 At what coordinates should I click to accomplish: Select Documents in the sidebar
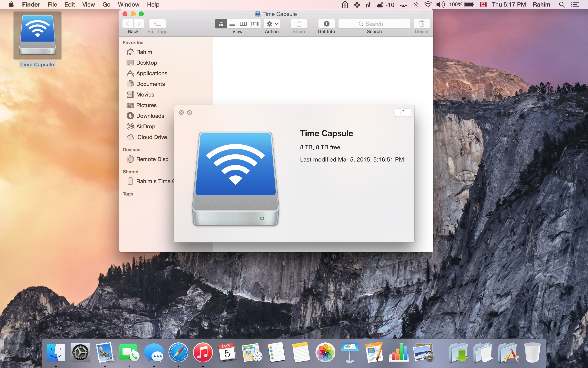pyautogui.click(x=166, y=84)
